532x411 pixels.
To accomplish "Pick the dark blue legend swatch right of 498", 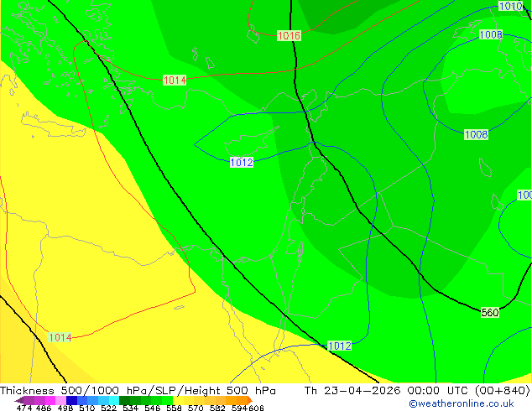I will tap(70, 400).
